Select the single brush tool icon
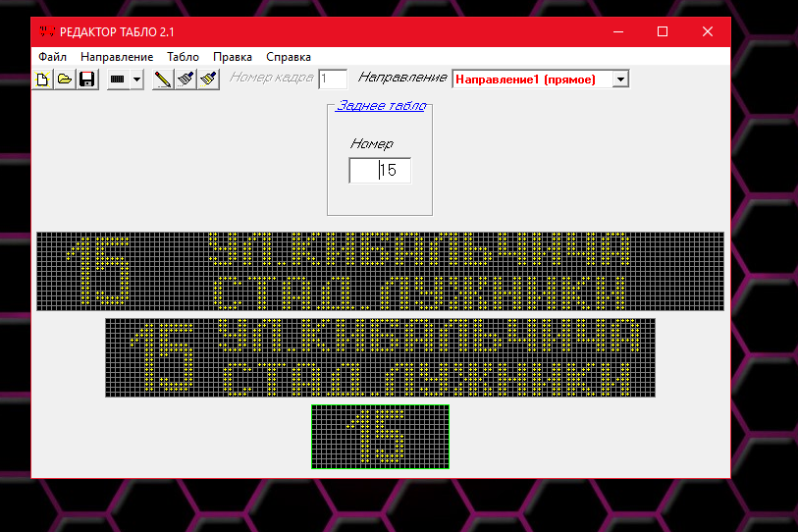The image size is (798, 532). (x=186, y=80)
